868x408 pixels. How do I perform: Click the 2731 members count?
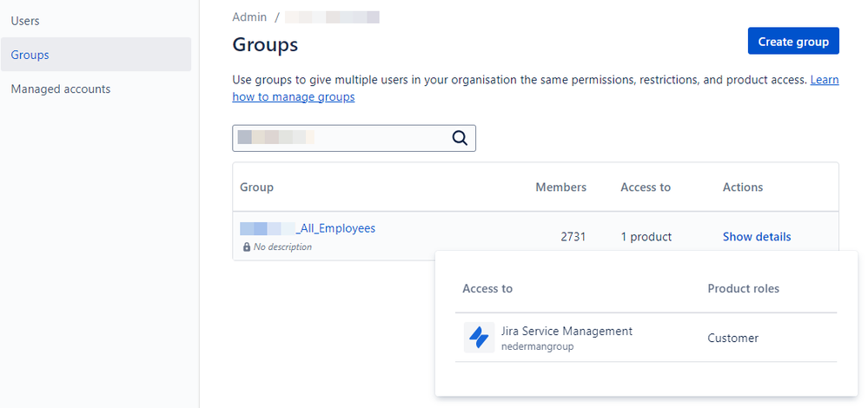[573, 237]
